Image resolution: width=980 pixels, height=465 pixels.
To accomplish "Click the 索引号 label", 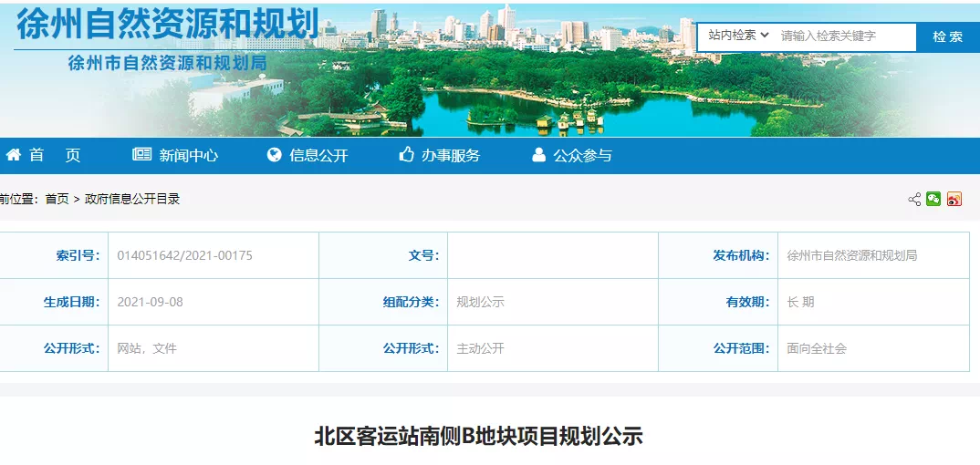I will click(78, 255).
